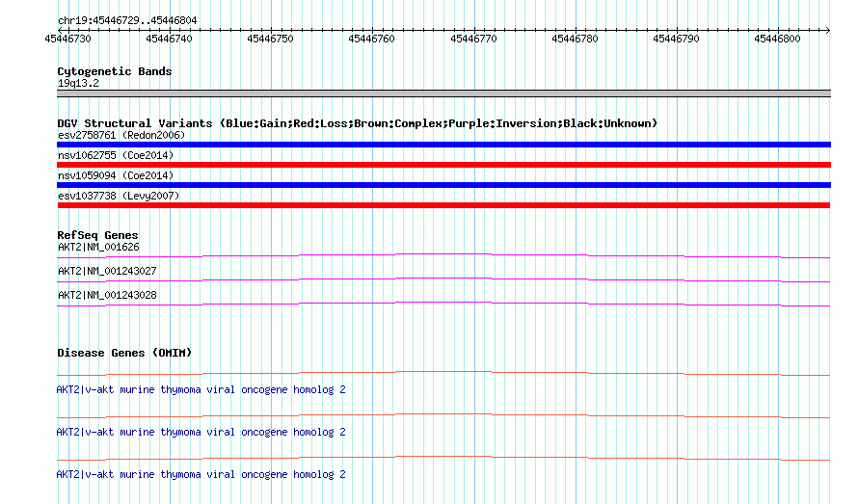Click ruler position 45446780
The height and width of the screenshot is (504, 858).
point(576,39)
